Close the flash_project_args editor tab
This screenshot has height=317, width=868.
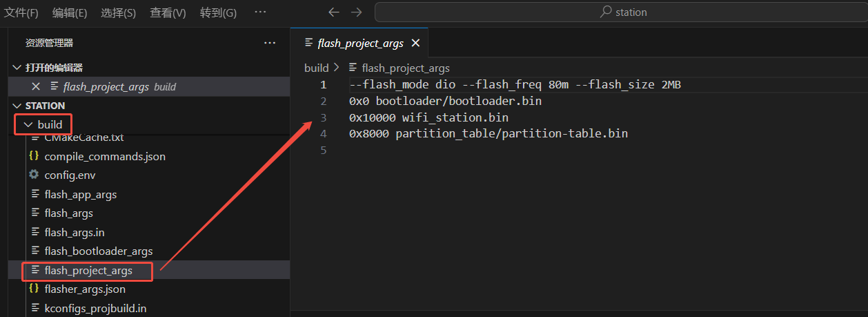[415, 43]
